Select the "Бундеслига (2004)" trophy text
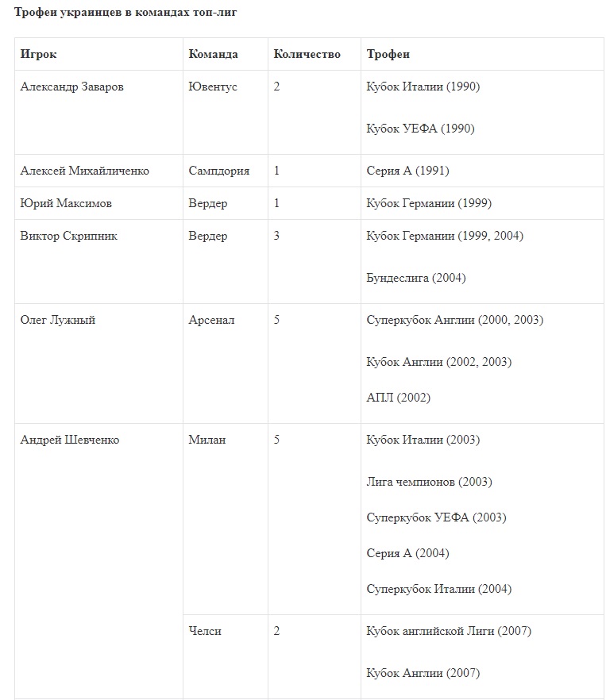The height and width of the screenshot is (700, 606). (x=416, y=278)
